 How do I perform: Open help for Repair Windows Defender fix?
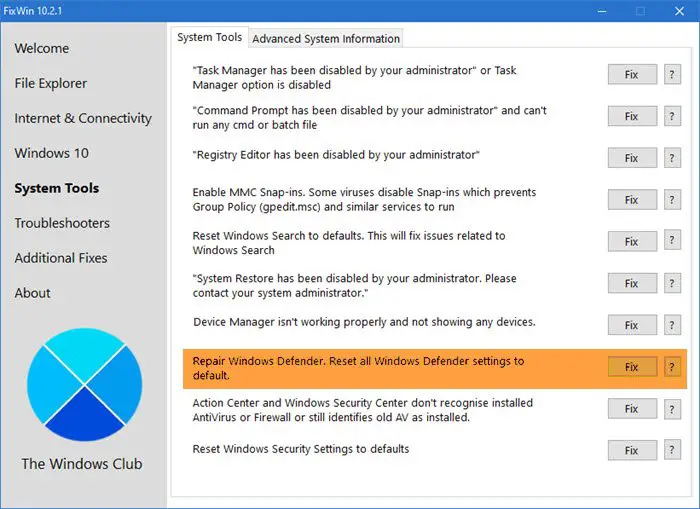pyautogui.click(x=672, y=367)
